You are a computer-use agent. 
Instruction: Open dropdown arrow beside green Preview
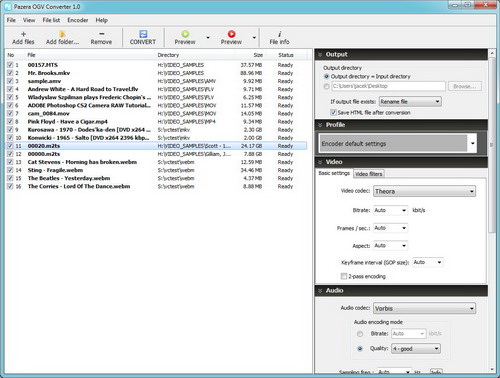(208, 38)
